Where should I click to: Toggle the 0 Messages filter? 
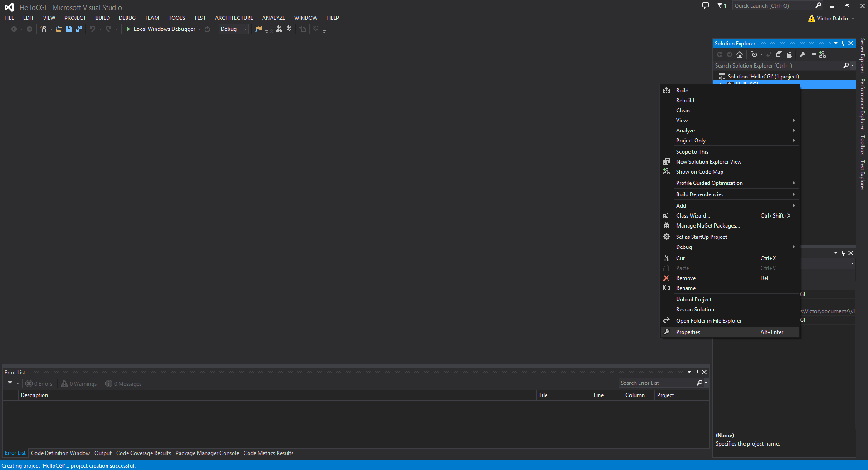click(x=123, y=384)
